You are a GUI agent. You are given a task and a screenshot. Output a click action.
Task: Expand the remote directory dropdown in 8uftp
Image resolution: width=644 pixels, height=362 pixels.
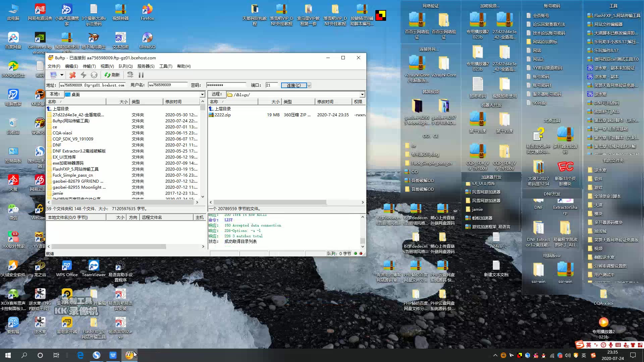(x=362, y=94)
